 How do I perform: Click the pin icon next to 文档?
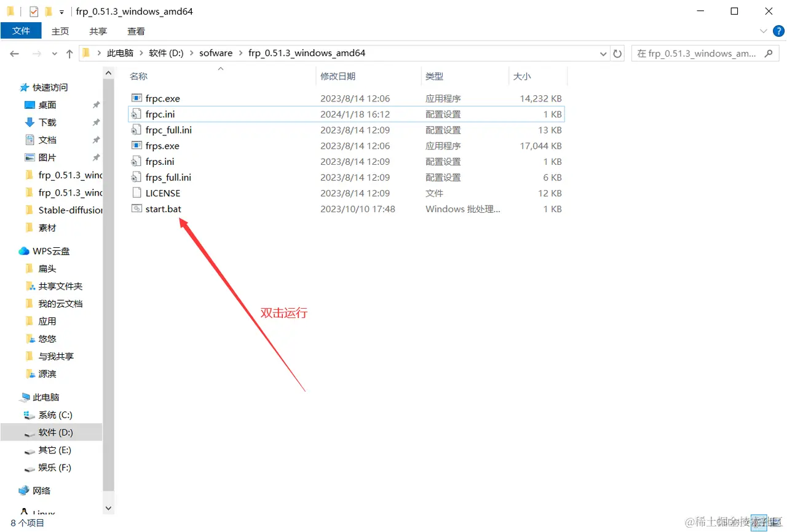click(96, 140)
